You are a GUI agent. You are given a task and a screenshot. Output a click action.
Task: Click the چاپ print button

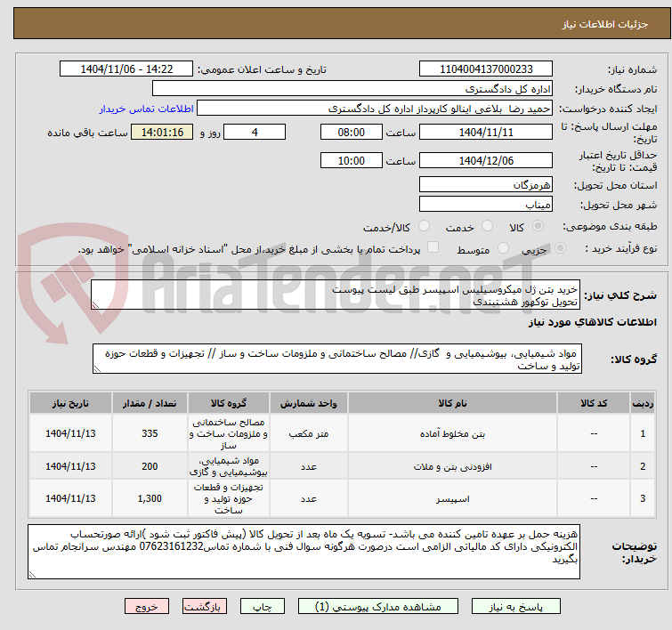[x=262, y=607]
